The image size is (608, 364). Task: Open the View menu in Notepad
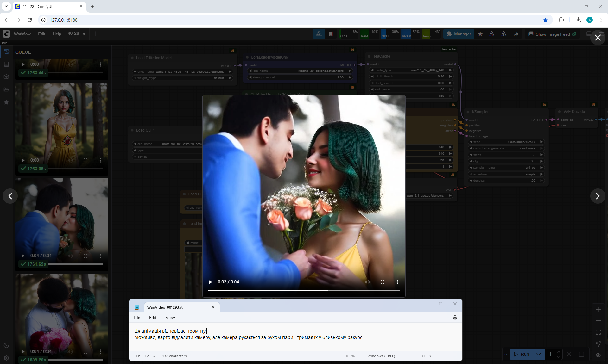[x=170, y=318]
